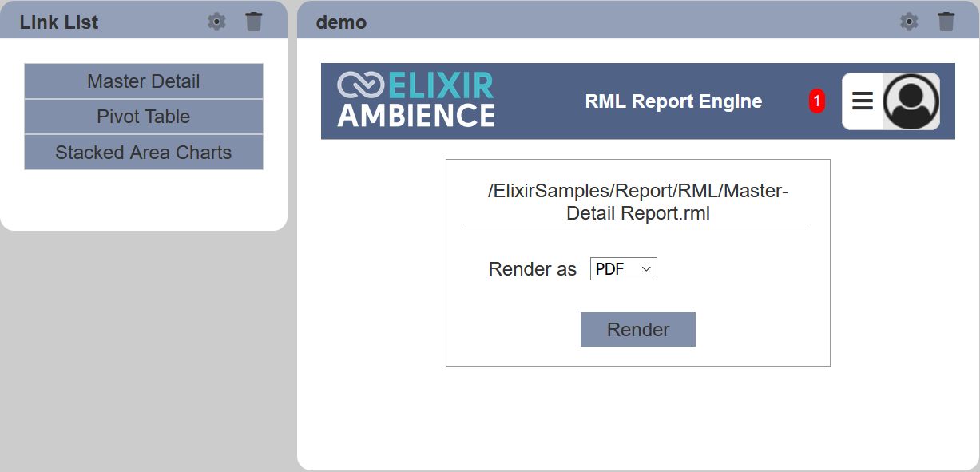Open the Stacked Area Charts link

[x=144, y=153]
